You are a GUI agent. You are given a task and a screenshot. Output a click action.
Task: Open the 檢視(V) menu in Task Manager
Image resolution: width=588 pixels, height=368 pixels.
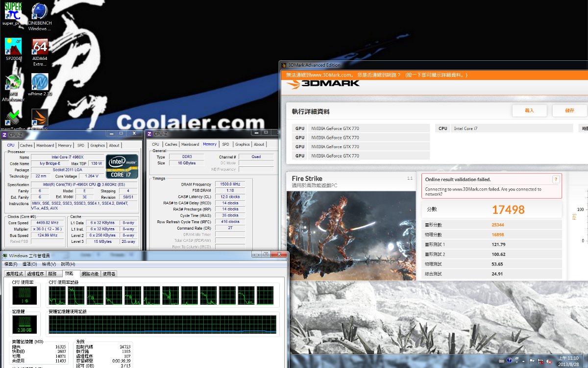49,264
